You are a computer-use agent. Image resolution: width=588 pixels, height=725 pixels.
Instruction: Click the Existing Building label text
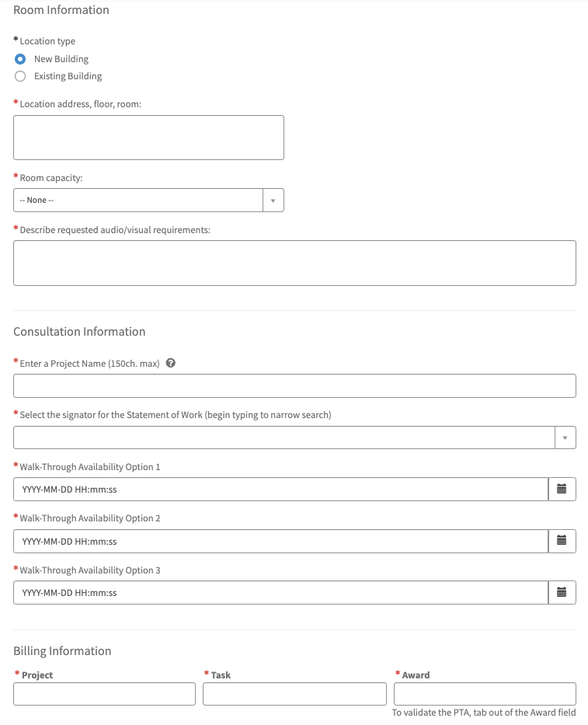68,76
